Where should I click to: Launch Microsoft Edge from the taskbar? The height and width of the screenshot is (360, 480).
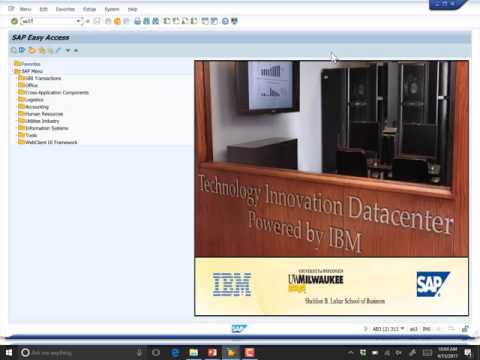pyautogui.click(x=175, y=352)
